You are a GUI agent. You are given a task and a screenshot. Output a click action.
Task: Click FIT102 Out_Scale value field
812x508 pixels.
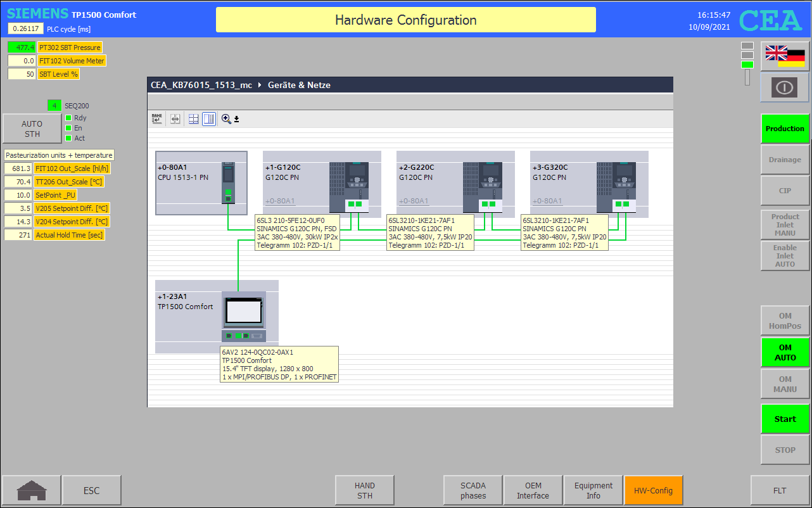pyautogui.click(x=18, y=168)
